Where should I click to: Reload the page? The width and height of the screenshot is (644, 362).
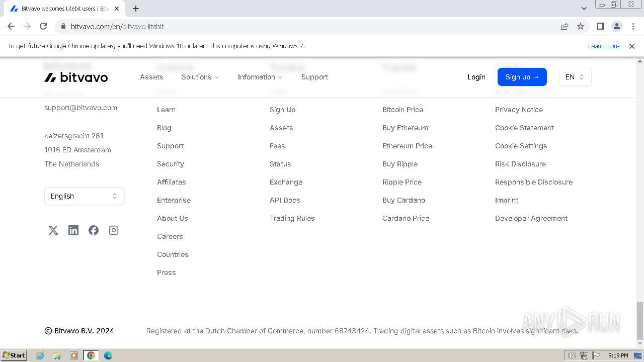[43, 26]
